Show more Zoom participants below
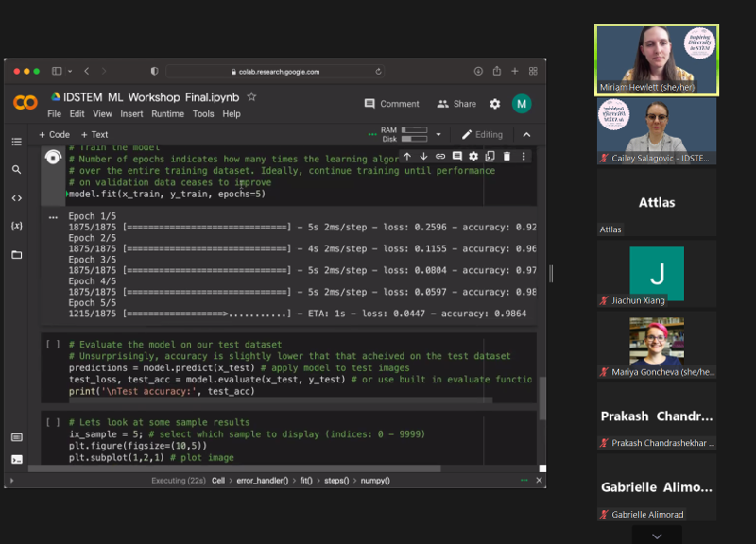 pos(657,535)
